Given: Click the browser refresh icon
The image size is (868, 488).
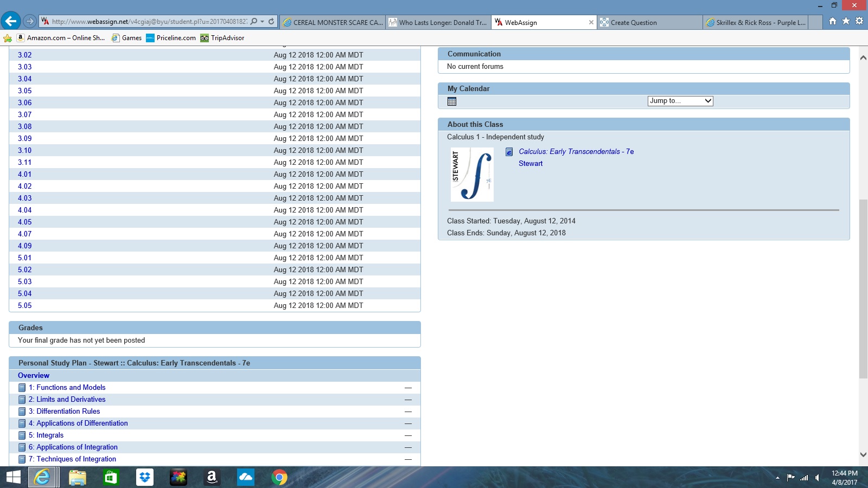Looking at the screenshot, I should point(271,22).
